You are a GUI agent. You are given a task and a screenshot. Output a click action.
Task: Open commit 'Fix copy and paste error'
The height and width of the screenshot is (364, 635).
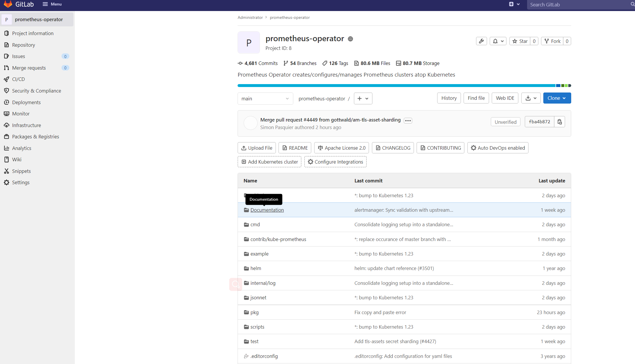[380, 312]
